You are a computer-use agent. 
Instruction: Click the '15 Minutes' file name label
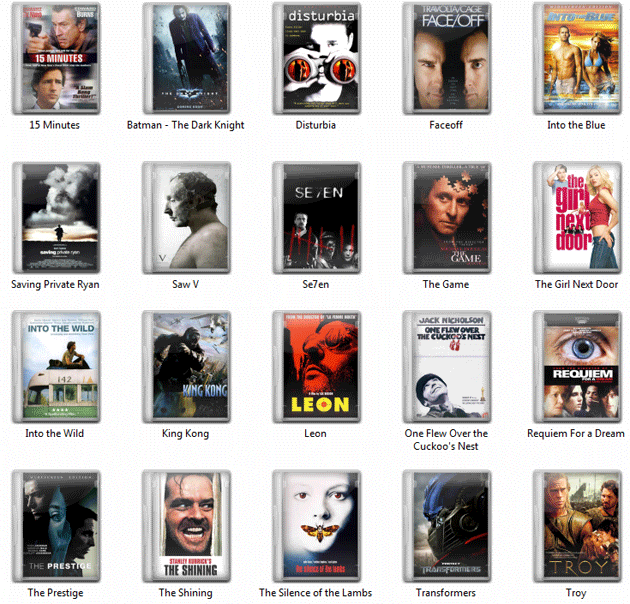[x=55, y=125]
